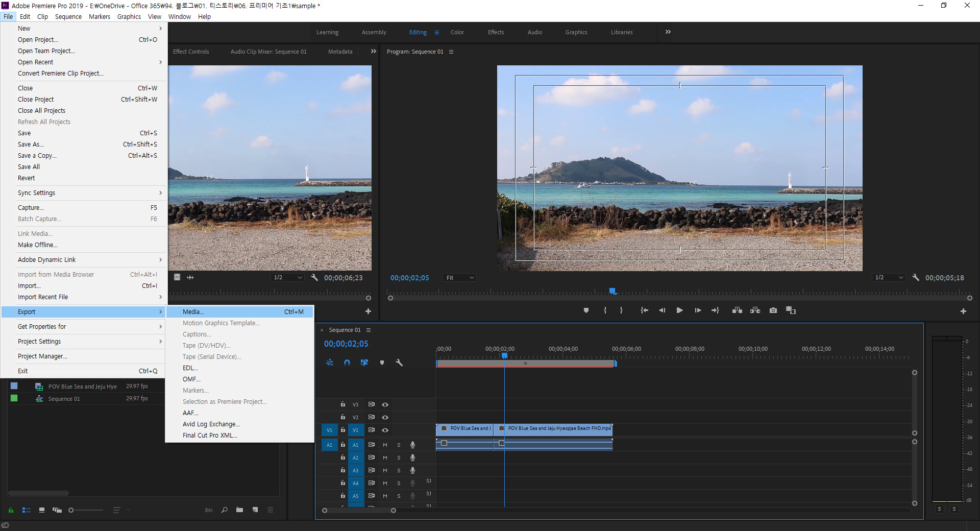The height and width of the screenshot is (531, 980).
Task: Choose Final Cut Pro XML... export option
Action: tap(210, 436)
